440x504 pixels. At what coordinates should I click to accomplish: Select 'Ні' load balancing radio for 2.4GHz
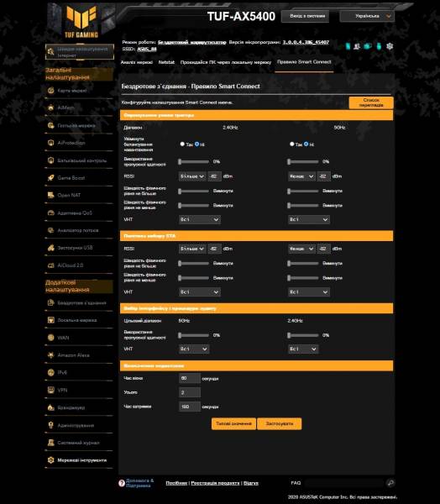(x=196, y=144)
